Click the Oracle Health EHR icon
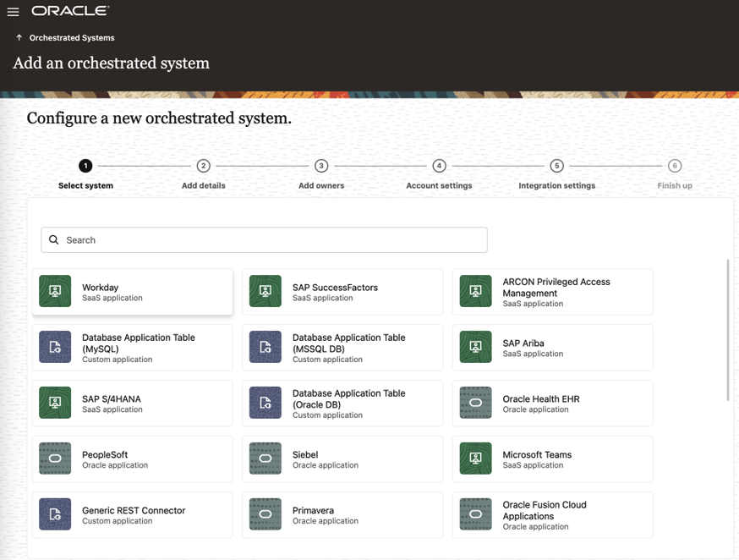Viewport: 739px width, 560px height. tap(475, 404)
